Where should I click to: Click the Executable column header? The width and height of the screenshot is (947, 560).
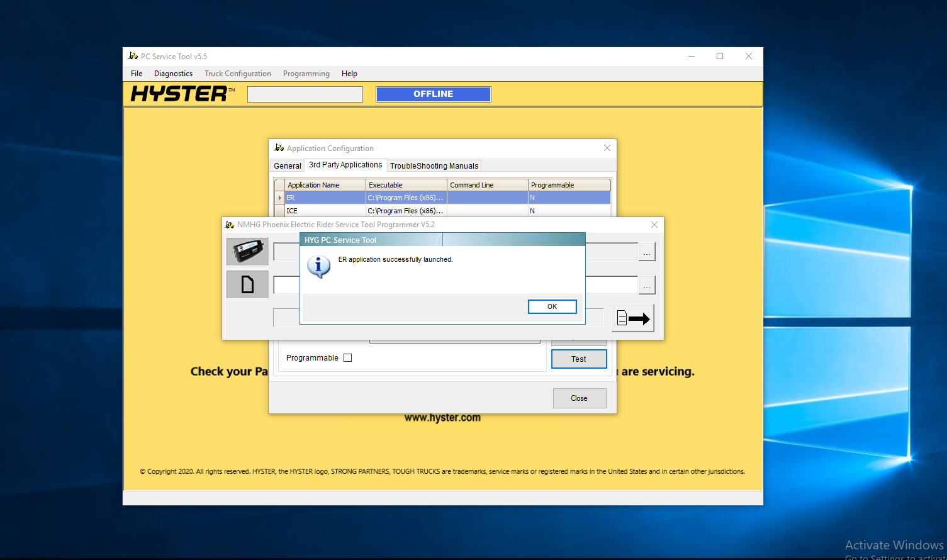[406, 185]
